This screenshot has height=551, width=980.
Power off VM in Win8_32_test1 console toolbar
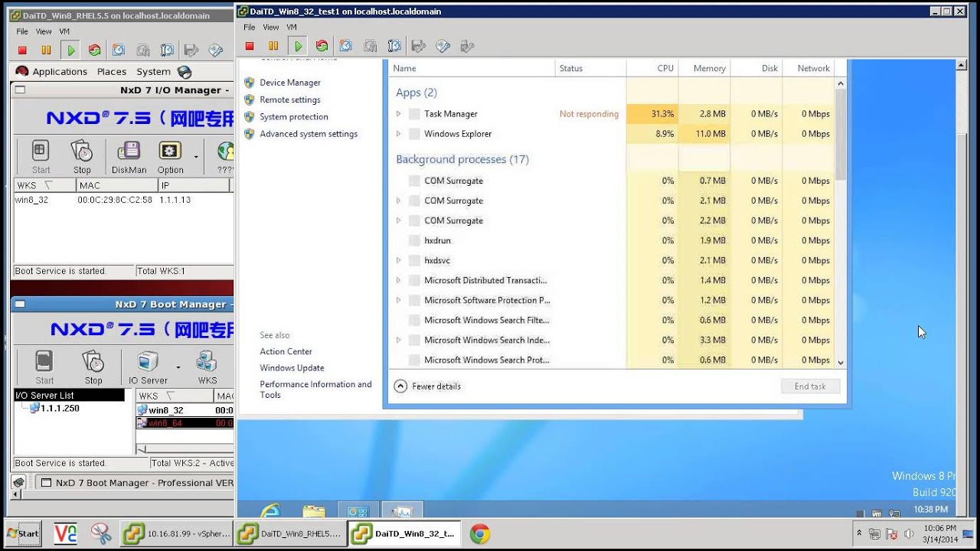tap(250, 46)
